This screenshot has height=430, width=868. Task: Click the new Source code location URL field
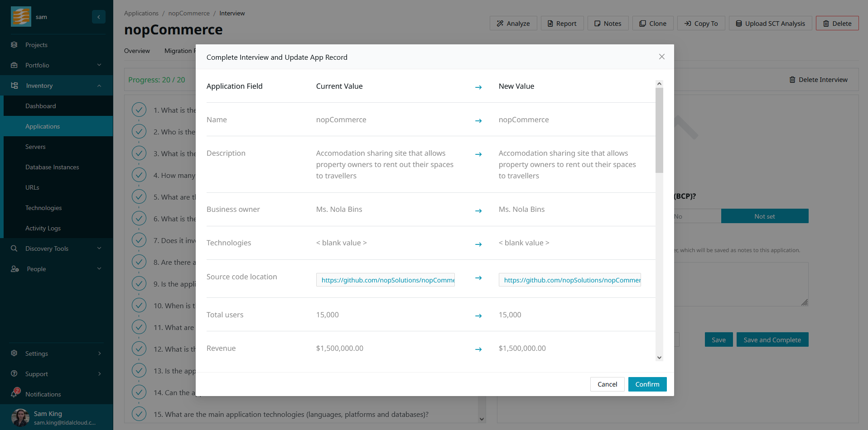tap(569, 280)
